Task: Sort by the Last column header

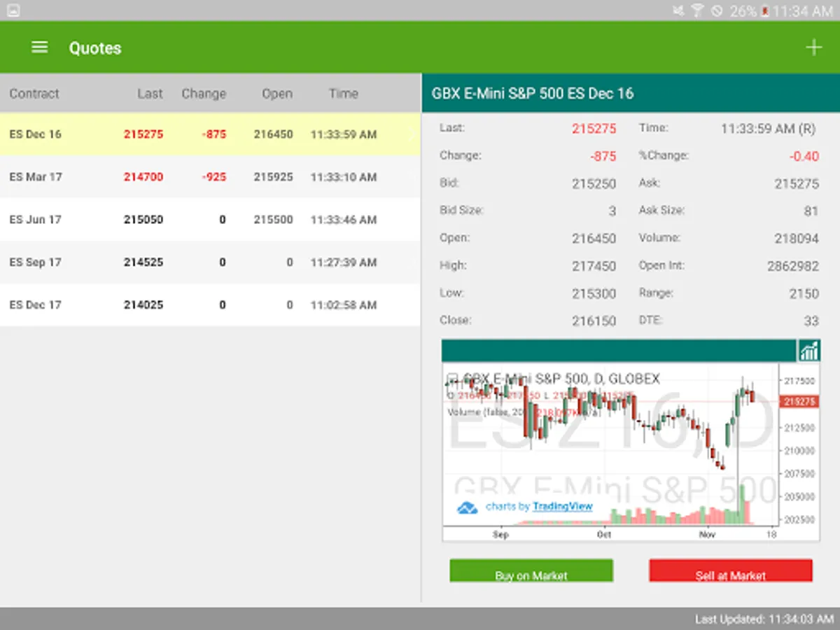Action: 150,93
